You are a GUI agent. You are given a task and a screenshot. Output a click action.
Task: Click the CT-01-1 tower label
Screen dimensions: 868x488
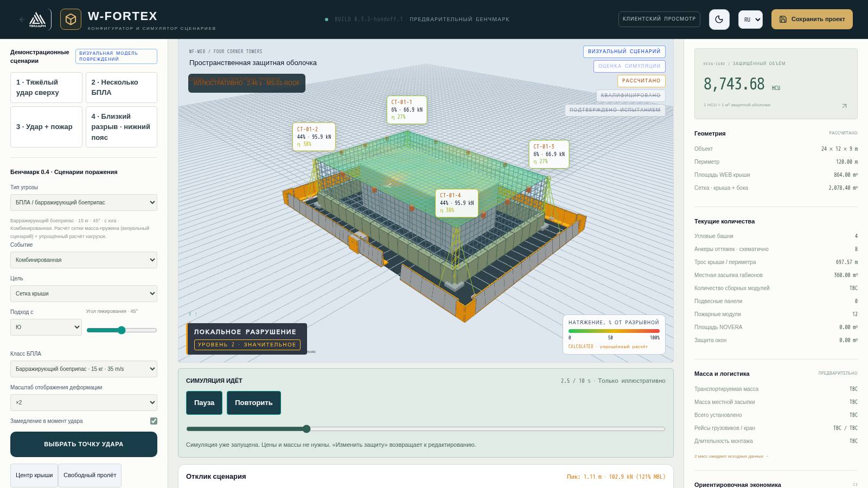click(407, 110)
